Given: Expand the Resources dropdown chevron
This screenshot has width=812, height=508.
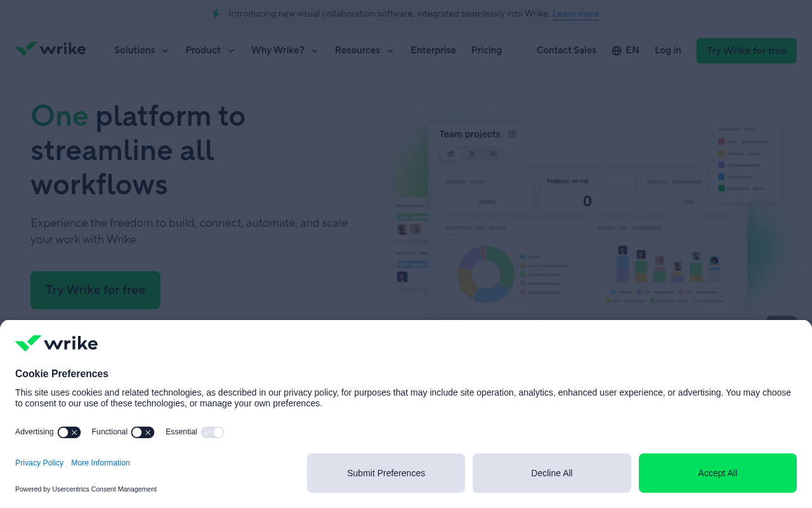Looking at the screenshot, I should coord(390,51).
